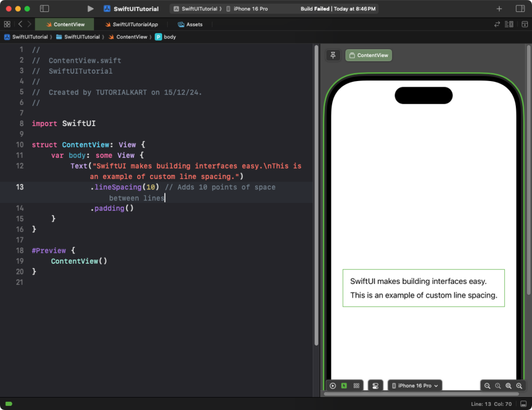Switch to the SwiftUITutorialApp tab

pos(131,24)
